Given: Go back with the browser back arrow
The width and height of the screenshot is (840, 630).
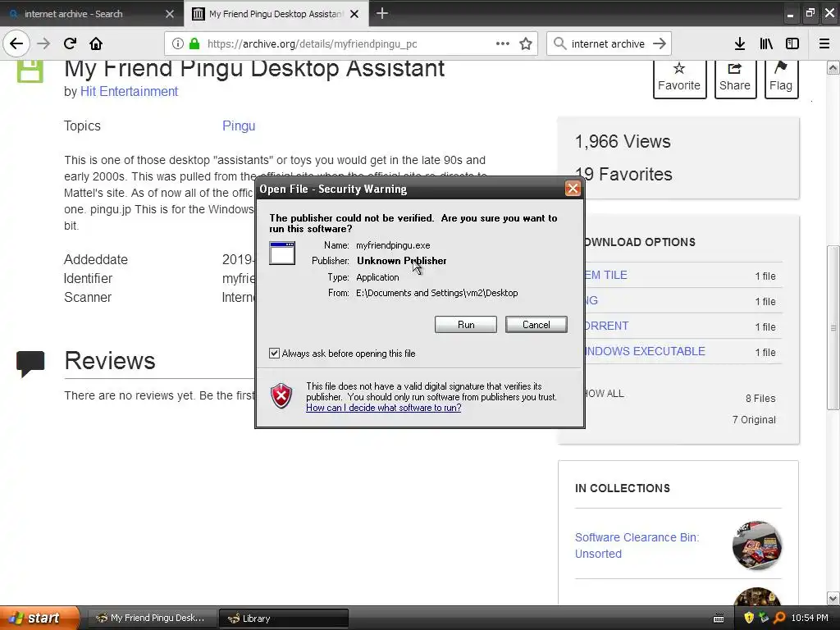Looking at the screenshot, I should click(x=16, y=43).
